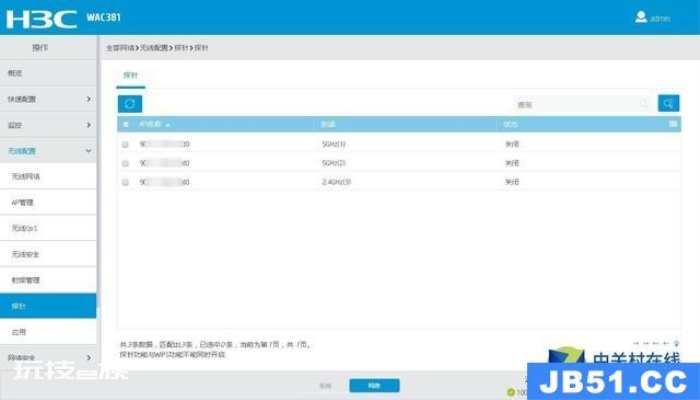The width and height of the screenshot is (700, 400).
Task: Open 无线安全 in the sidebar
Action: pyautogui.click(x=48, y=254)
